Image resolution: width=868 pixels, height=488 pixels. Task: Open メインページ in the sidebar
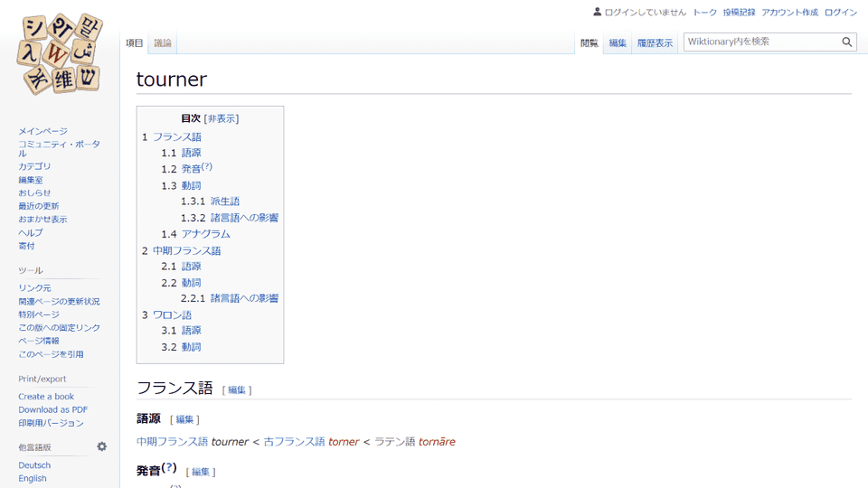coord(42,131)
